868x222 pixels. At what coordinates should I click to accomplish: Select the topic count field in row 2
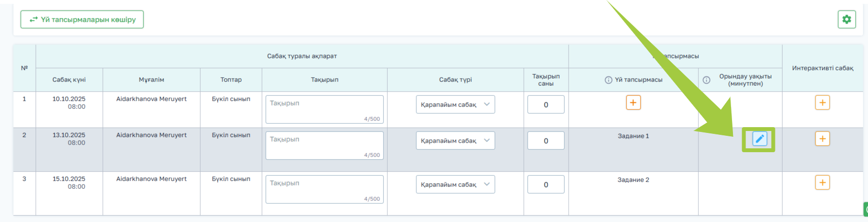(546, 141)
